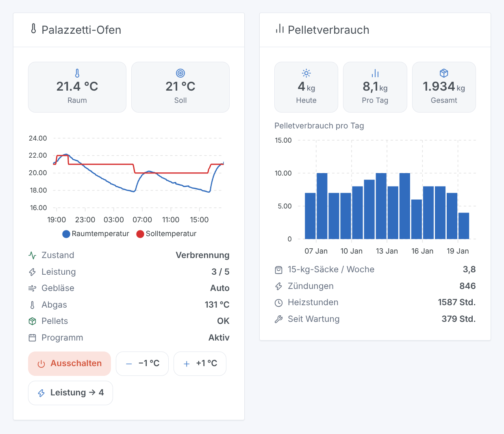Screen dimensions: 504x434
Task: Click the 8,1 kg Pro Tag card
Action: point(375,87)
